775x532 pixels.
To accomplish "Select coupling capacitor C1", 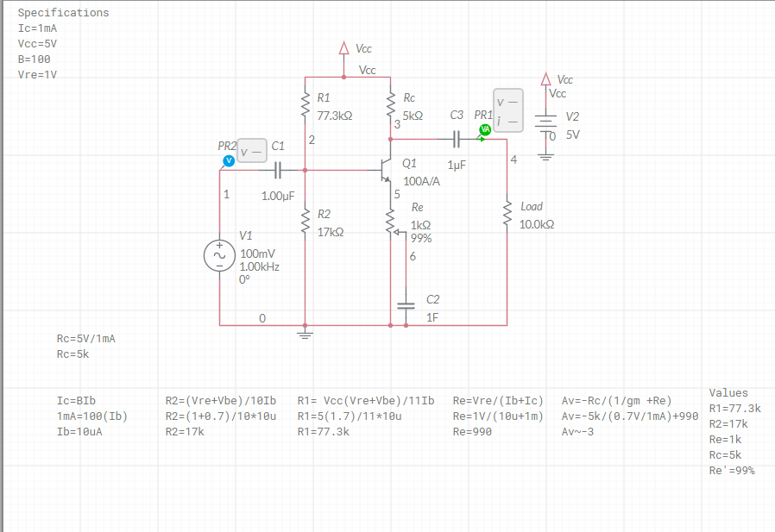I will (278, 171).
